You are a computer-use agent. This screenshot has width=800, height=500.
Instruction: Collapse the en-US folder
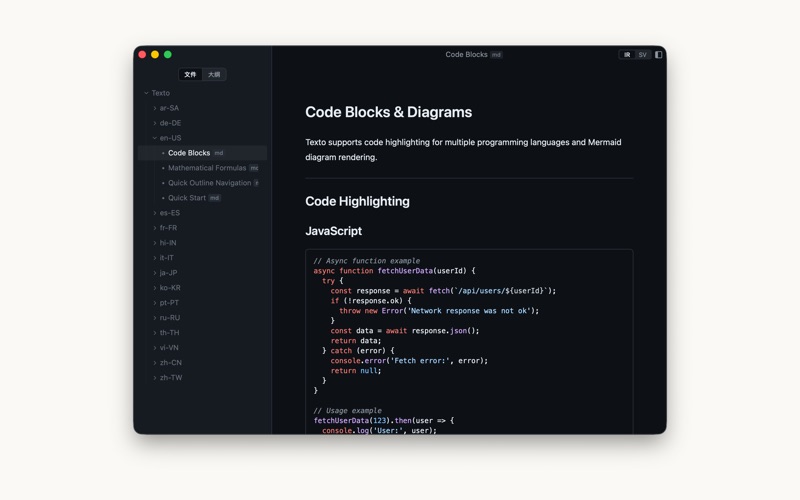click(155, 138)
